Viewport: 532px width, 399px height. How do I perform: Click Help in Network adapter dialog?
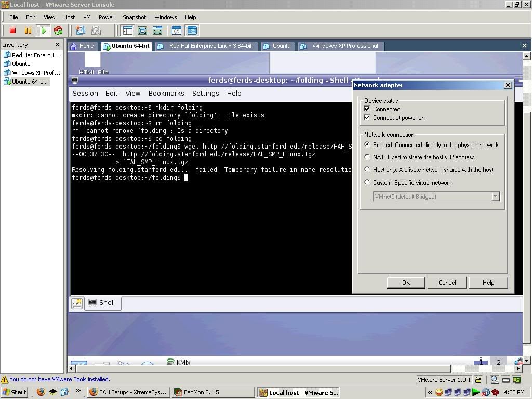coord(488,283)
